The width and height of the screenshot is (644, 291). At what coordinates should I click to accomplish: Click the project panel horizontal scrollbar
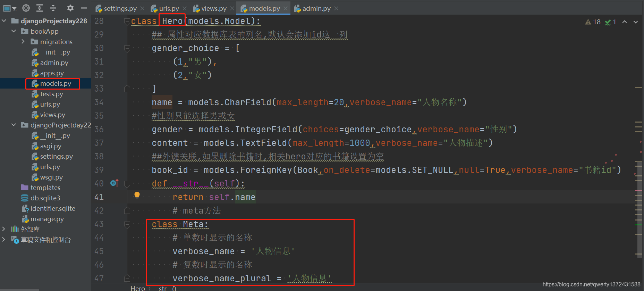tap(19, 290)
